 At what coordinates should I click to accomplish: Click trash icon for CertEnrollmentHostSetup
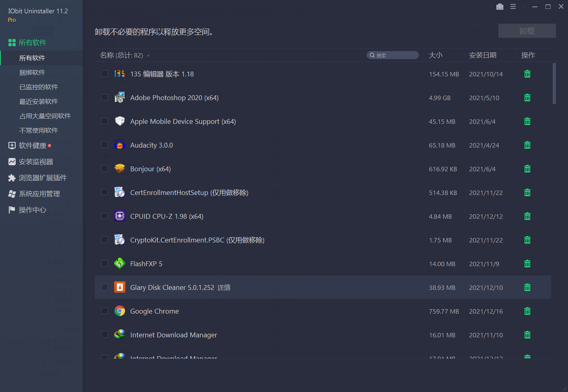pyautogui.click(x=527, y=193)
